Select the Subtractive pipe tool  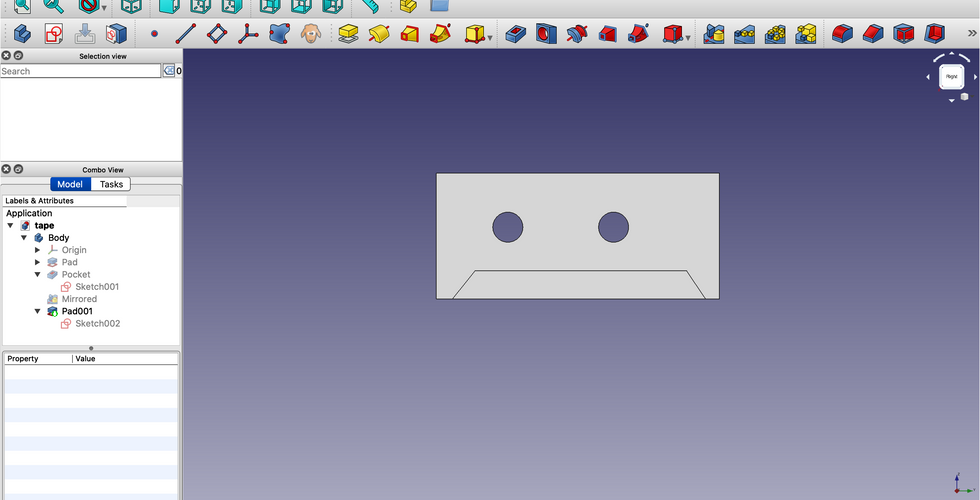[x=639, y=33]
